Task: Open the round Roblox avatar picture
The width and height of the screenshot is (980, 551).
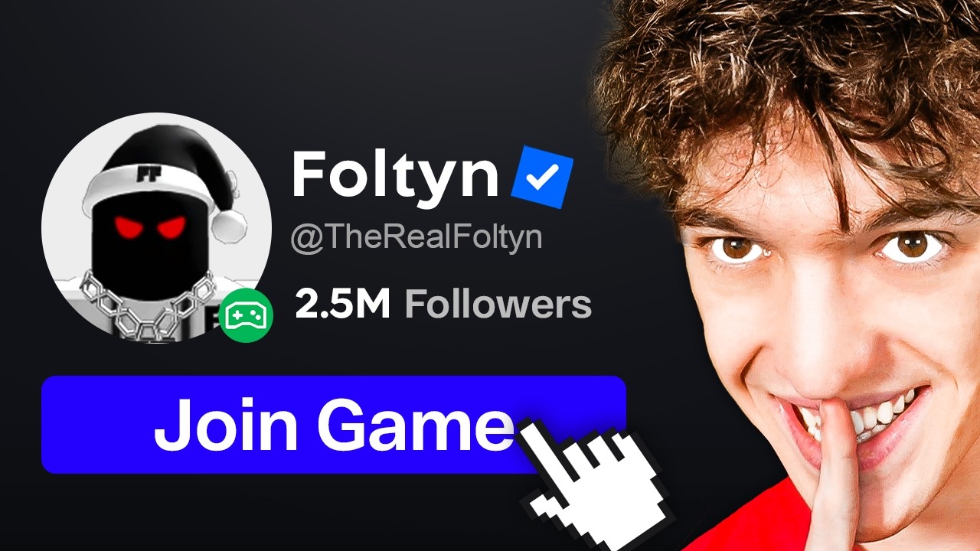Action: pyautogui.click(x=156, y=227)
